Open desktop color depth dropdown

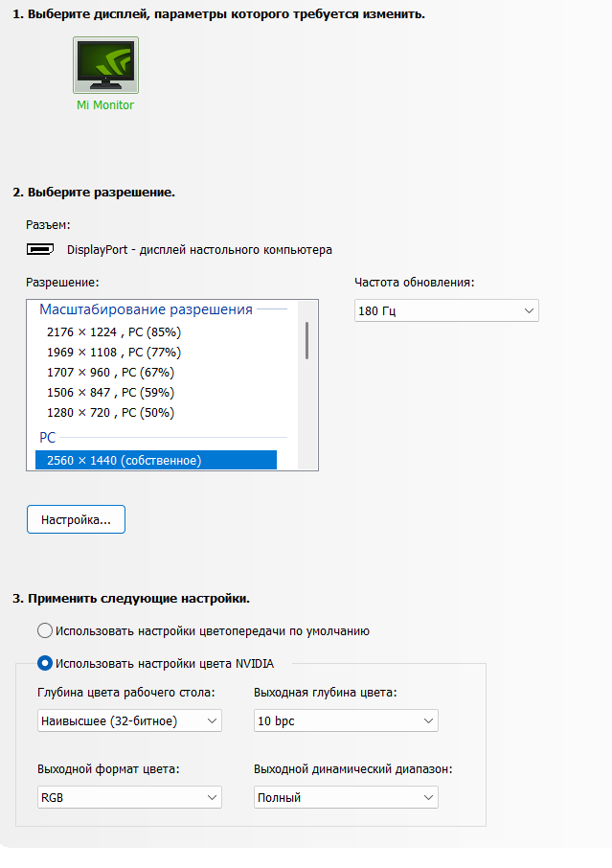pos(129,720)
